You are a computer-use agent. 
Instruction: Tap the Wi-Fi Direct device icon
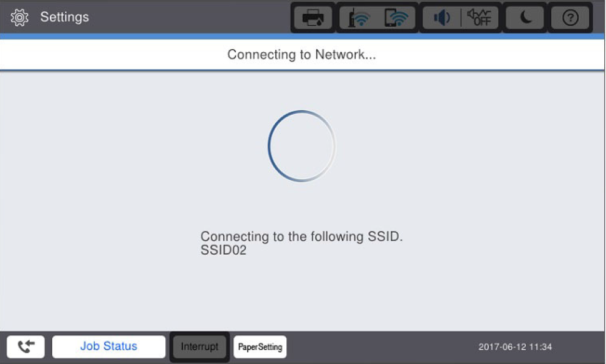[x=396, y=18]
